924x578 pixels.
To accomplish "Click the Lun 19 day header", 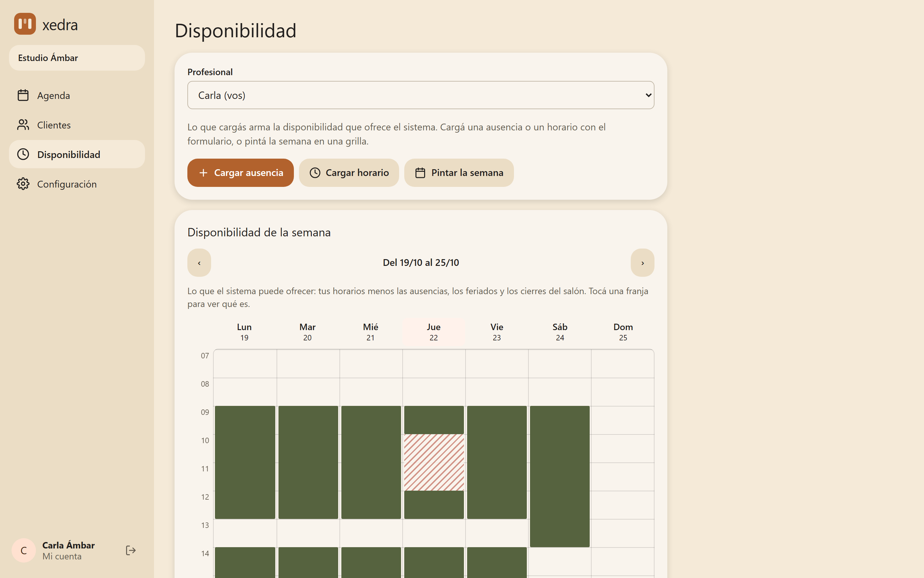I will point(244,332).
